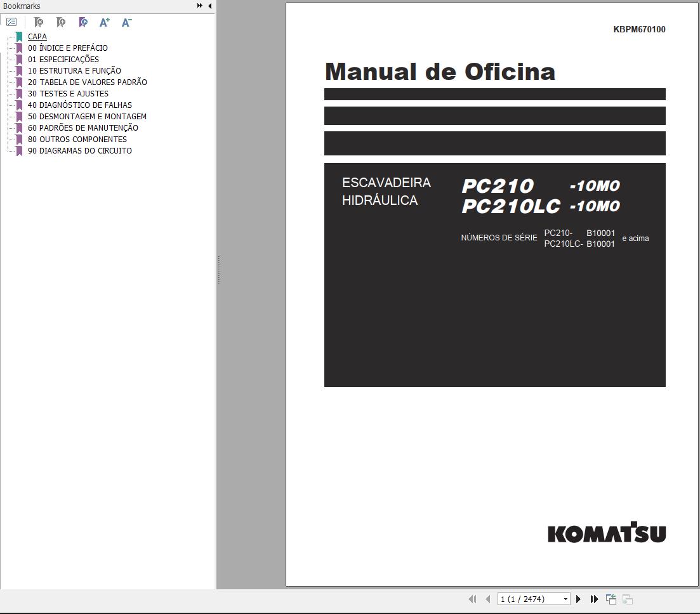Viewport: 700px width, 614px height.
Task: Click the ESCAVADEIRA HIDRÁULICA text on the cover
Action: click(x=386, y=192)
